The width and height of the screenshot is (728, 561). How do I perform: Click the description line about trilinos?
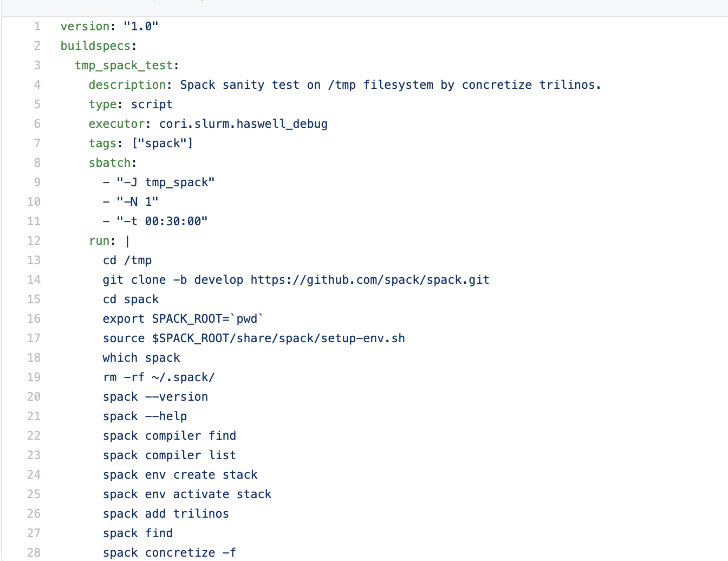[x=345, y=84]
